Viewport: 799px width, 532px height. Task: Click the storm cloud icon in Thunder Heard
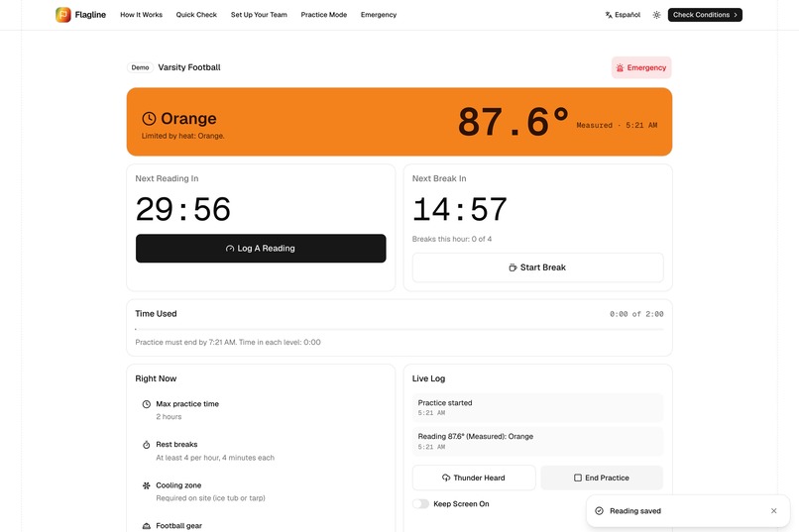pos(446,478)
